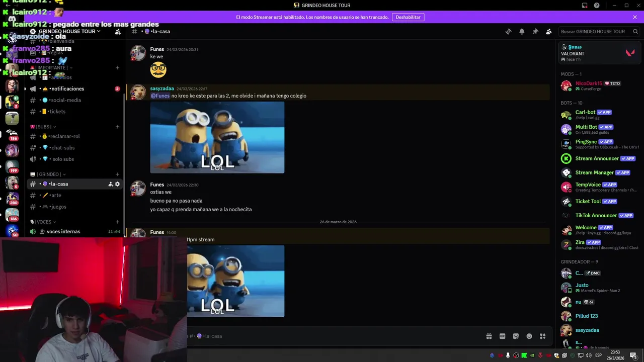The image size is (644, 362).
Task: Open TempVoice in the member list
Action: [599, 187]
